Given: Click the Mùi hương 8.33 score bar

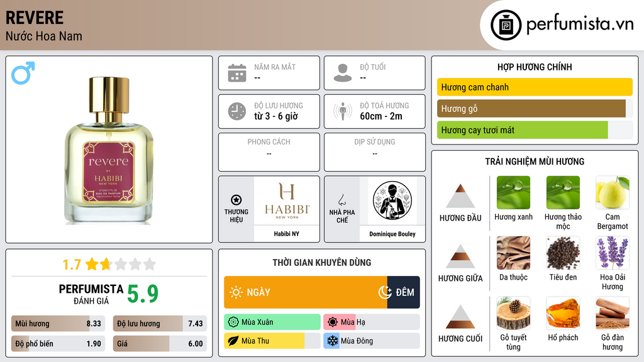Looking at the screenshot, I should 58,324.
